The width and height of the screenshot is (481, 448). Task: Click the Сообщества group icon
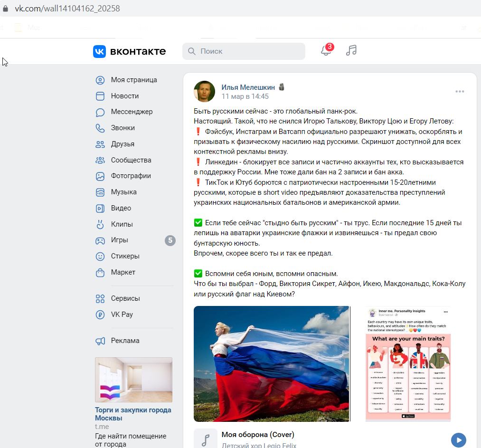pos(100,160)
